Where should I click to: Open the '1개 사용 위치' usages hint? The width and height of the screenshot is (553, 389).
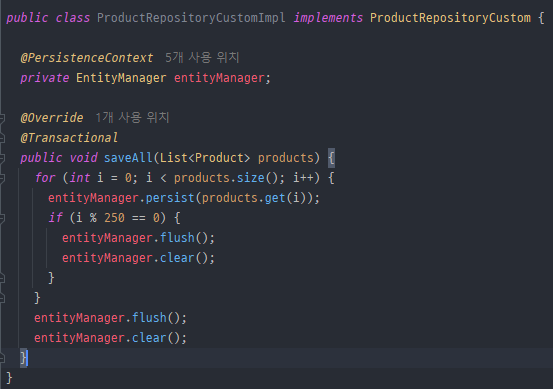click(x=132, y=117)
